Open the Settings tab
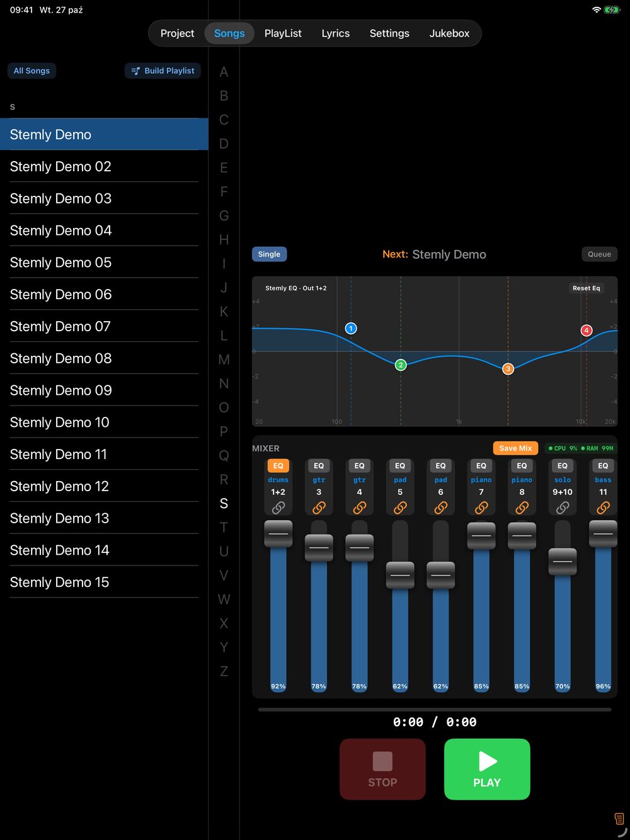Image resolution: width=630 pixels, height=840 pixels. (x=389, y=33)
